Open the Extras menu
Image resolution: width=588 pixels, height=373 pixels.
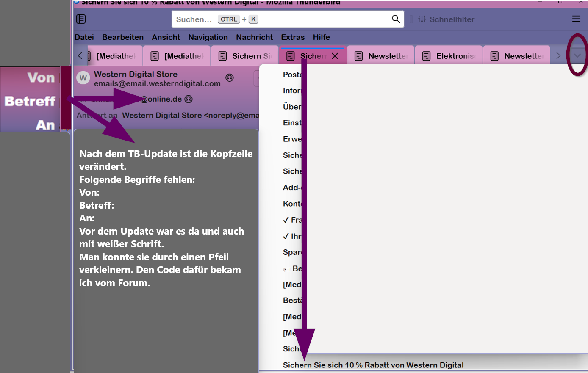pyautogui.click(x=293, y=37)
